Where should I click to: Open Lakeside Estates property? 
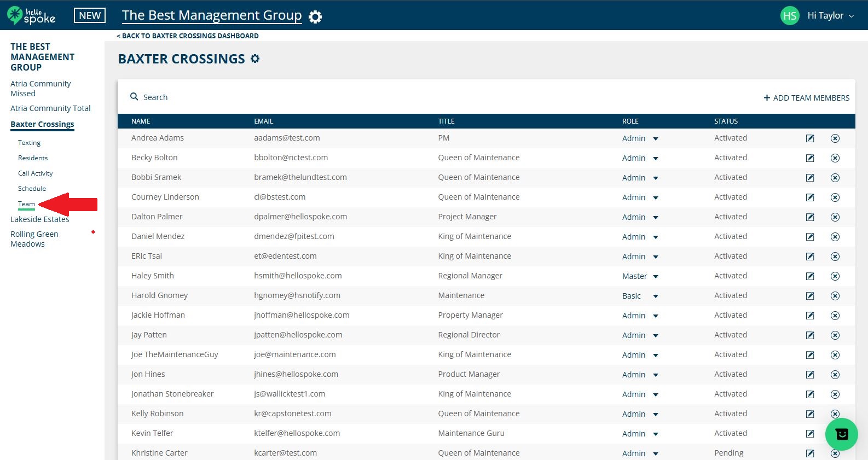pyautogui.click(x=39, y=219)
